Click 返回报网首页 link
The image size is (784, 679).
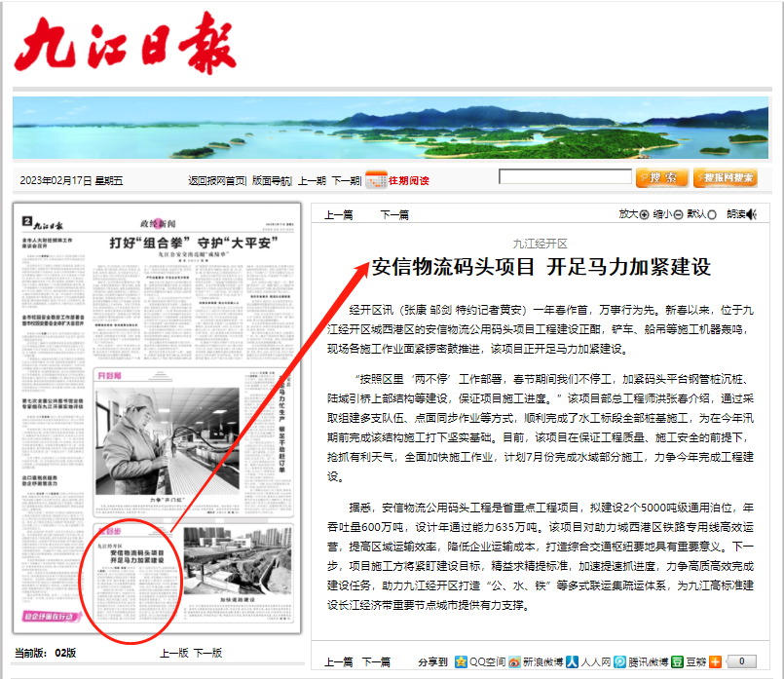pyautogui.click(x=217, y=180)
